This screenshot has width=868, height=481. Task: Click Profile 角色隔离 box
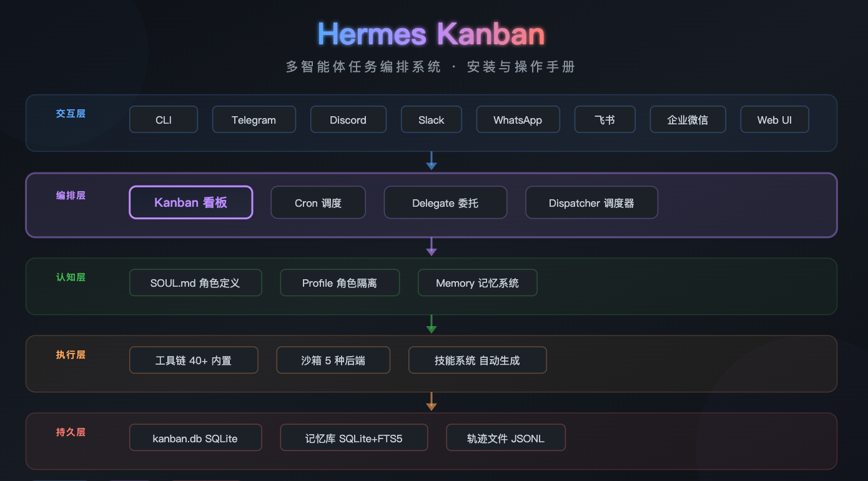coord(340,282)
